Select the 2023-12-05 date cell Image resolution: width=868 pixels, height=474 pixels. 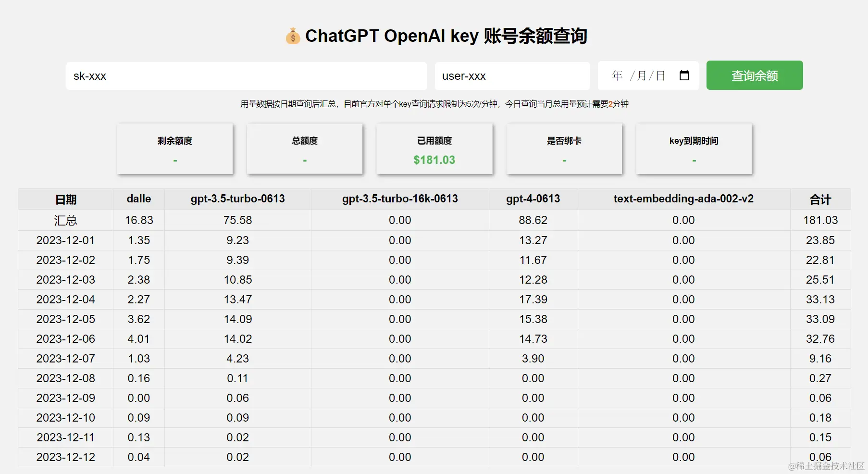66,319
